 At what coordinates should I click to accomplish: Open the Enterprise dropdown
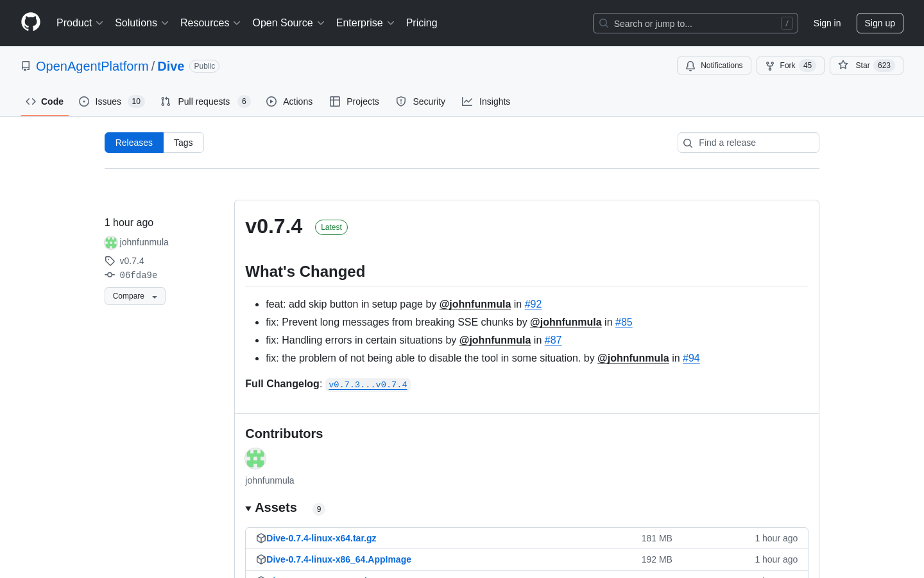pyautogui.click(x=365, y=22)
